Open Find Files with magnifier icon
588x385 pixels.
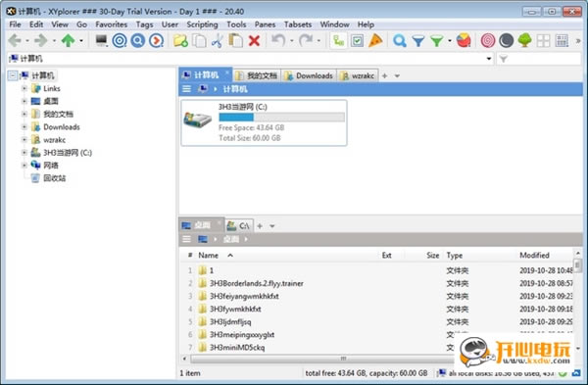coord(400,40)
